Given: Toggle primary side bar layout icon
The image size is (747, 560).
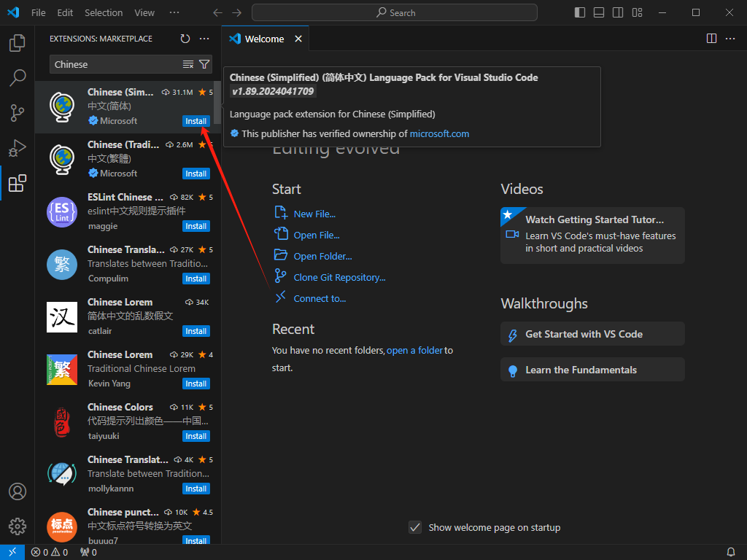Looking at the screenshot, I should coord(580,13).
